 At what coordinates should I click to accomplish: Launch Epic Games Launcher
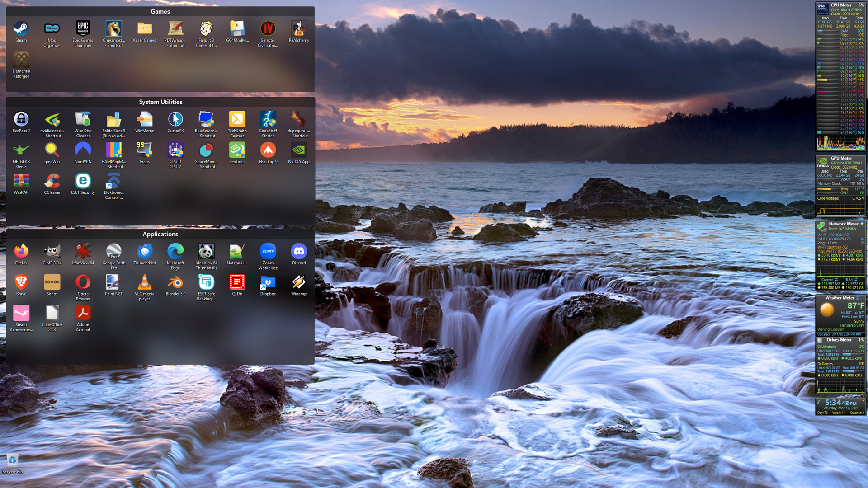[x=83, y=30]
